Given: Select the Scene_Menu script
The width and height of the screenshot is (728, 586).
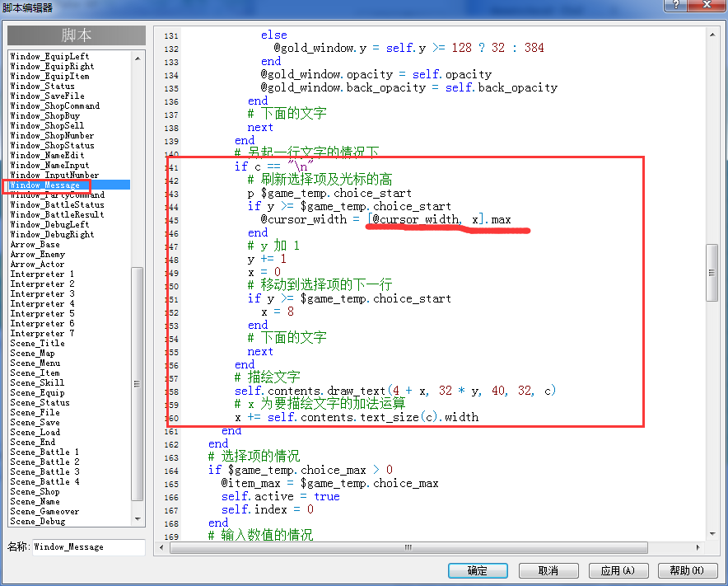Looking at the screenshot, I should [35, 363].
